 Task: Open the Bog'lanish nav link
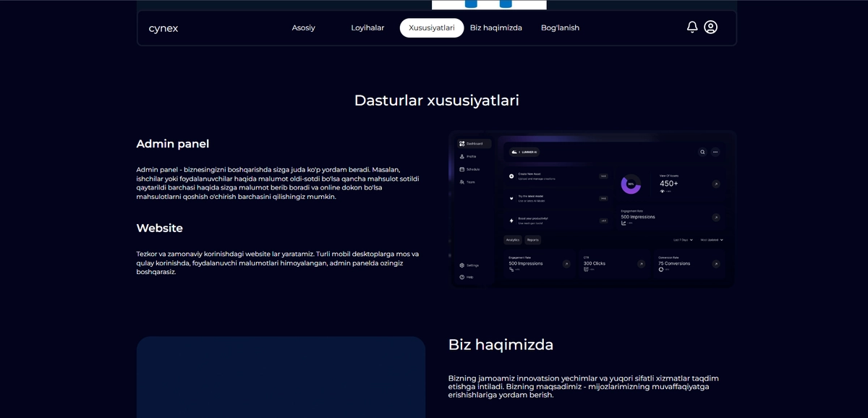click(560, 27)
